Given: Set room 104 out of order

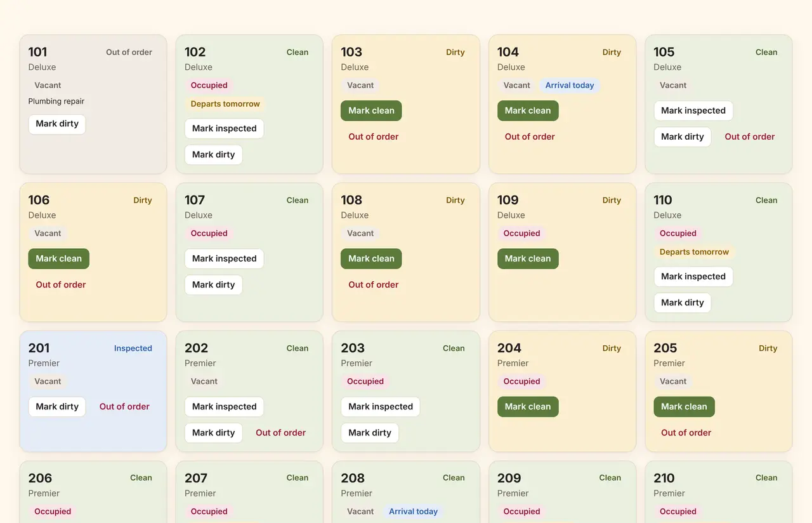Looking at the screenshot, I should pyautogui.click(x=530, y=136).
